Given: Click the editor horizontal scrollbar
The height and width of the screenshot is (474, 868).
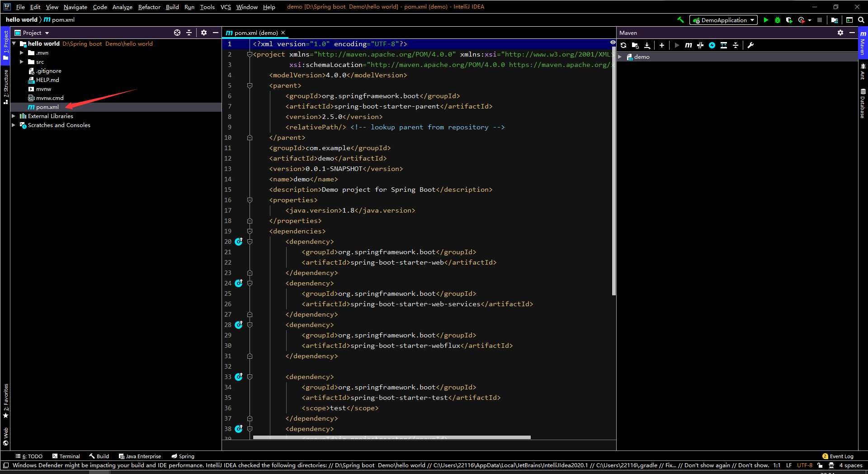Looking at the screenshot, I should [x=392, y=437].
